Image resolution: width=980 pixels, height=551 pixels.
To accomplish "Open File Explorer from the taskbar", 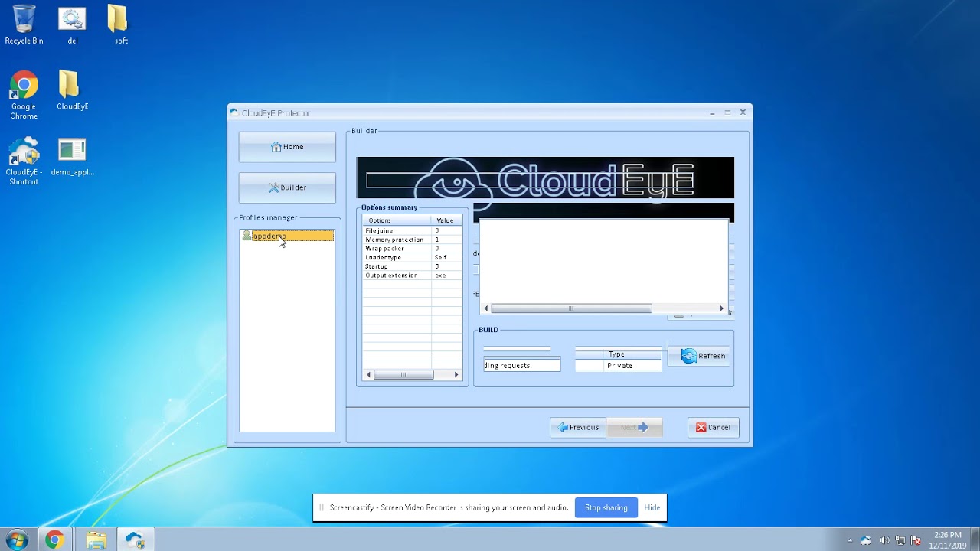I will point(96,540).
